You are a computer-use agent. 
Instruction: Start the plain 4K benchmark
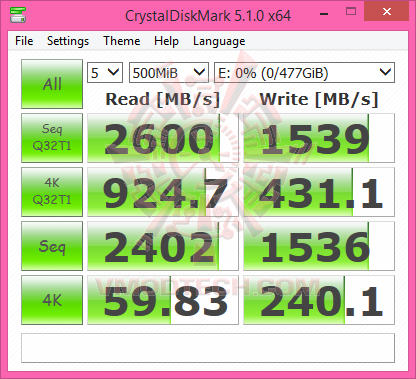[x=52, y=300]
